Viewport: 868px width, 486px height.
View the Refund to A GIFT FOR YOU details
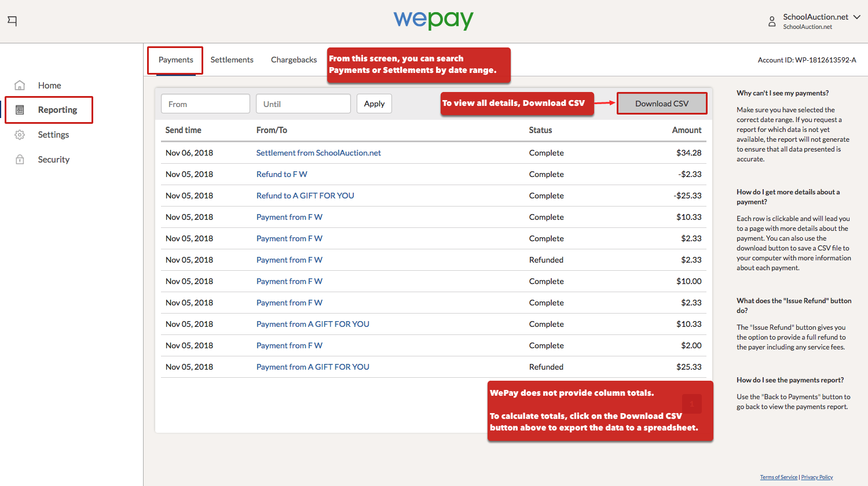305,196
